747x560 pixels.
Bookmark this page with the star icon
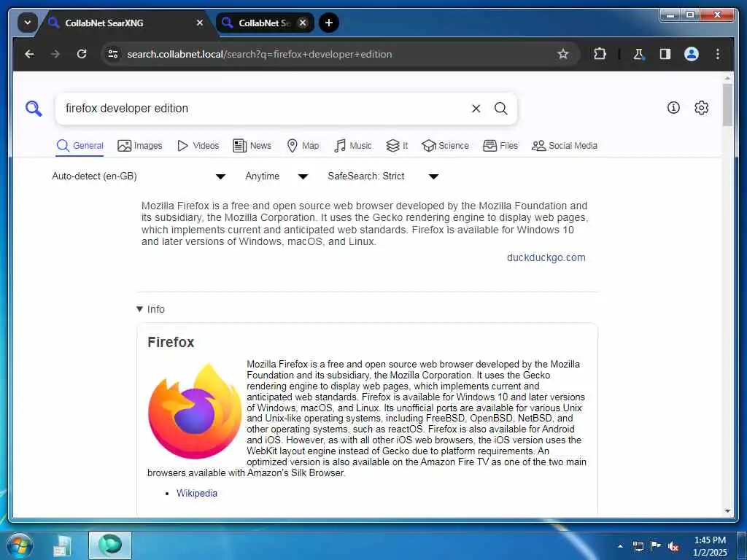pos(562,54)
